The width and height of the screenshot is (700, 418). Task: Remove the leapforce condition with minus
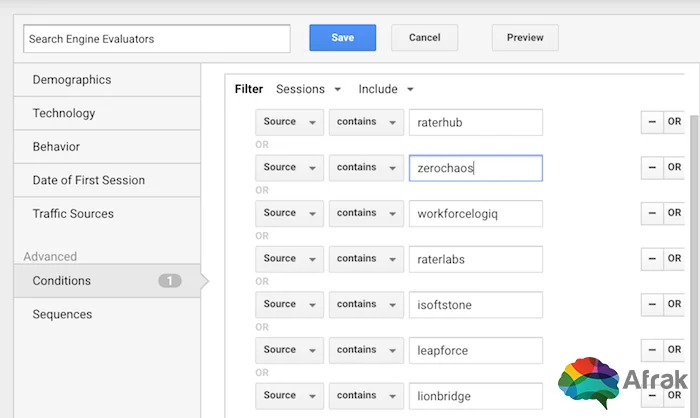(x=652, y=350)
